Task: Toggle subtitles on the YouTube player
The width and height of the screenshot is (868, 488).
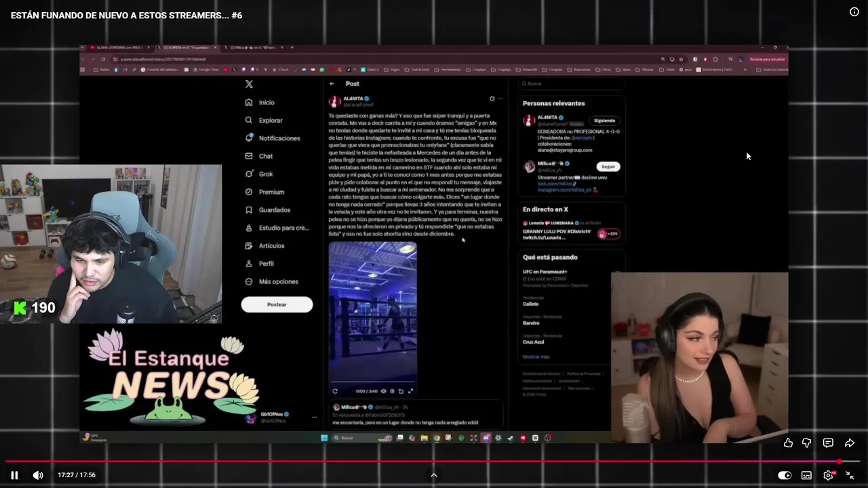Action: (x=806, y=475)
